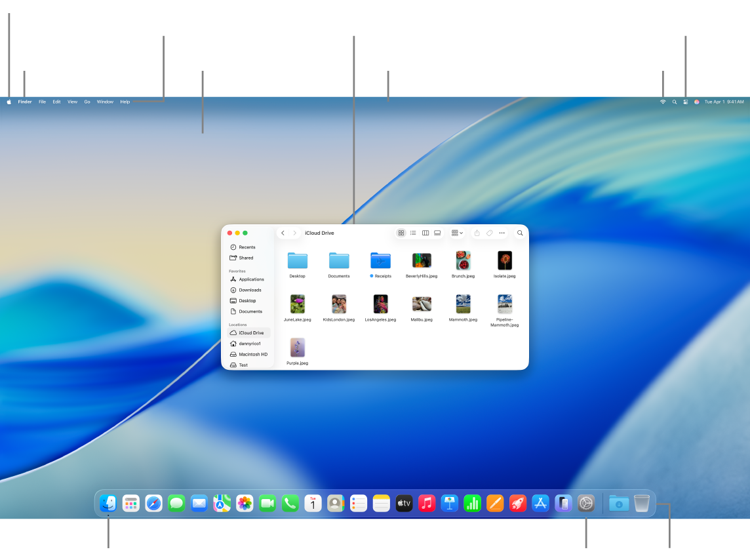The image size is (750, 560).
Task: Open the Help menu
Action: [x=125, y=102]
